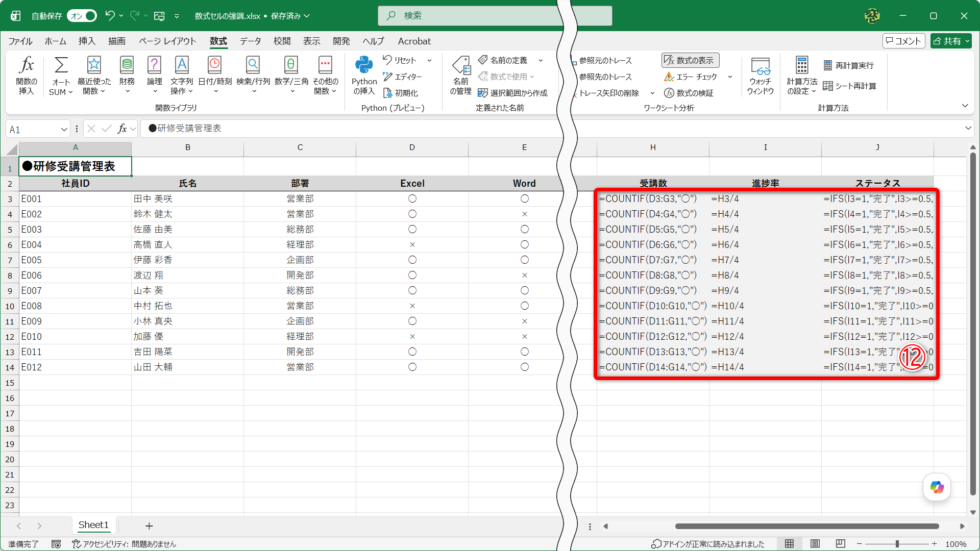Switch to the Page Layout (ページレイアウト) tab

pos(167,41)
